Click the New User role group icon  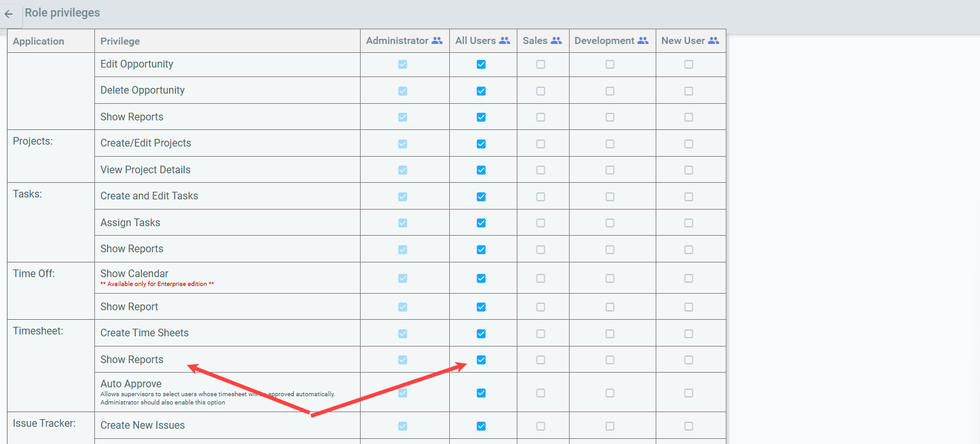(713, 41)
